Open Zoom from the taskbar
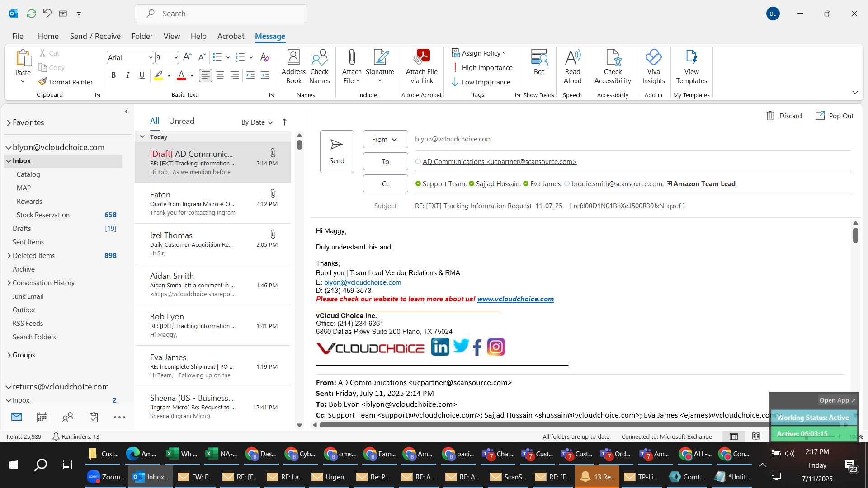This screenshot has height=488, width=868. (106, 477)
